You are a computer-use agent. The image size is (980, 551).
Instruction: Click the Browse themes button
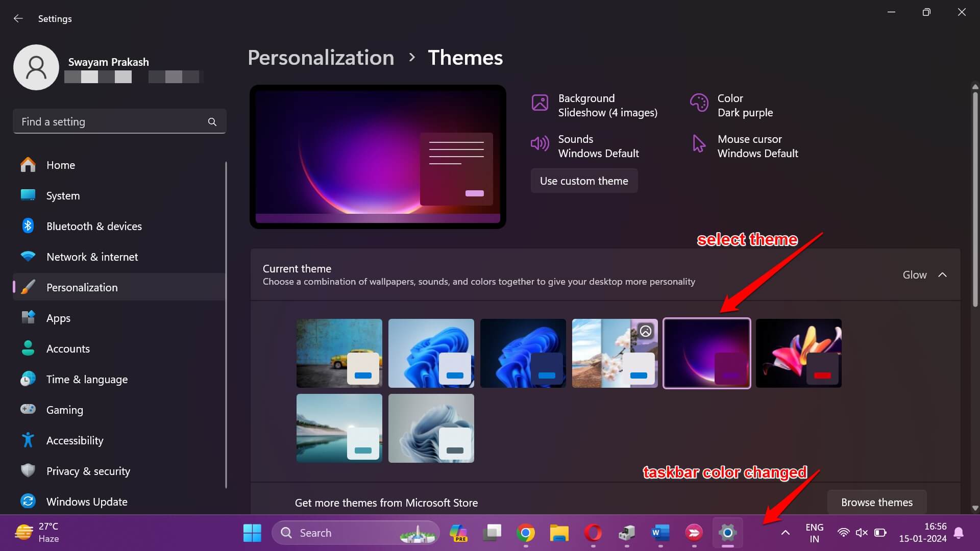[x=877, y=503]
